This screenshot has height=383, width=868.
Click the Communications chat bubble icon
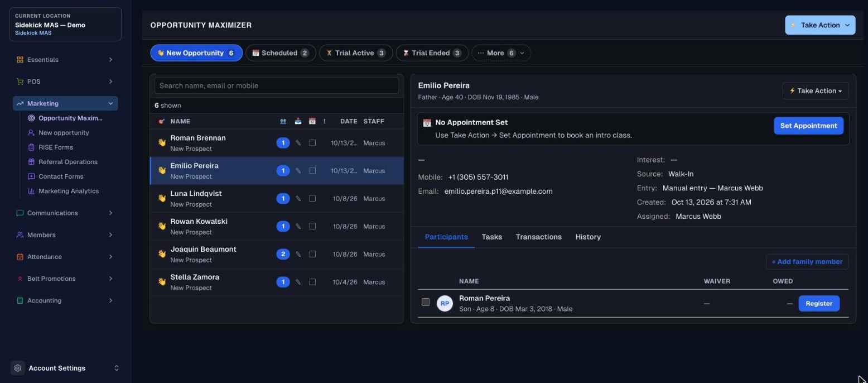20,213
